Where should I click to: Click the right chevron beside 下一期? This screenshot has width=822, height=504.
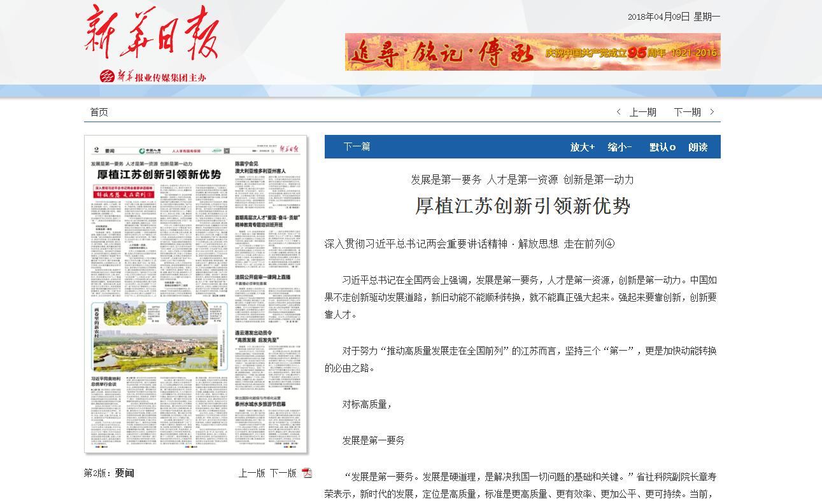tap(712, 112)
